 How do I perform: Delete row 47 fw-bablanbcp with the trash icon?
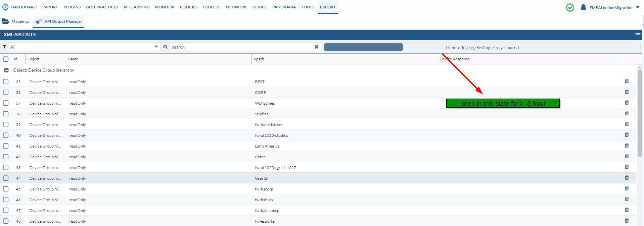(x=627, y=210)
